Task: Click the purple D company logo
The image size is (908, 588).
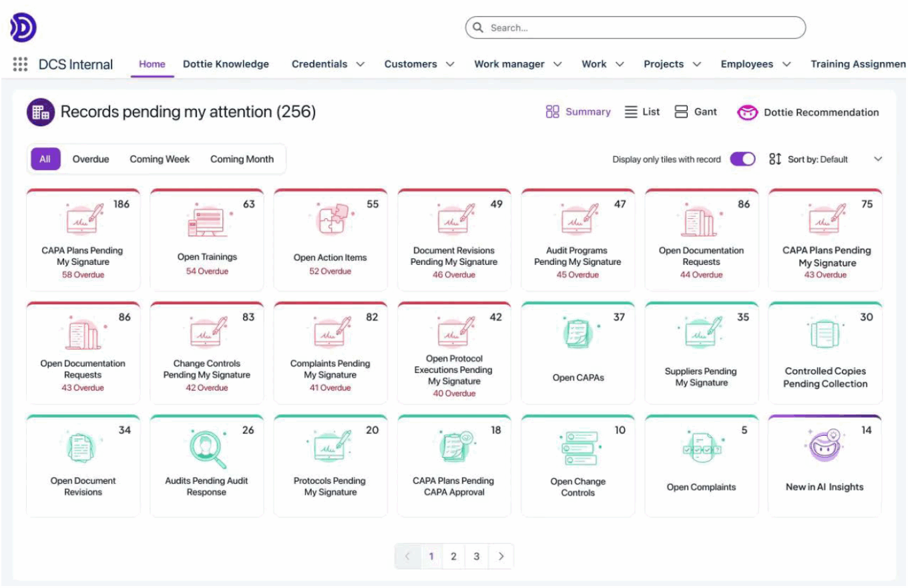Action: [x=22, y=27]
